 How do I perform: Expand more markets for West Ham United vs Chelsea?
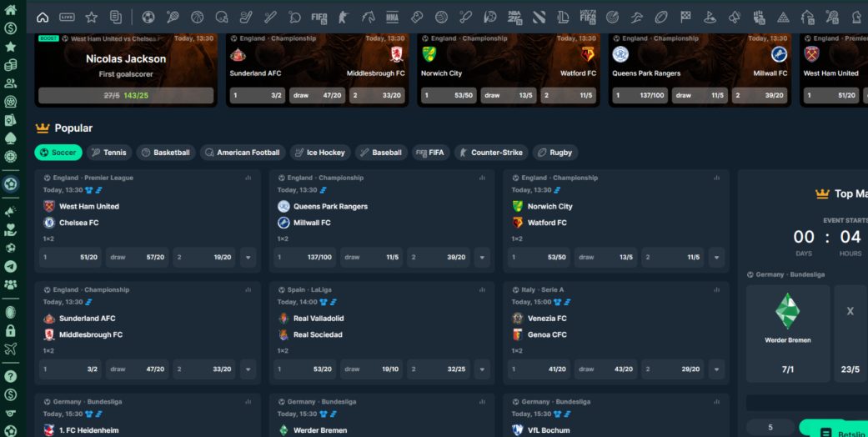point(248,258)
